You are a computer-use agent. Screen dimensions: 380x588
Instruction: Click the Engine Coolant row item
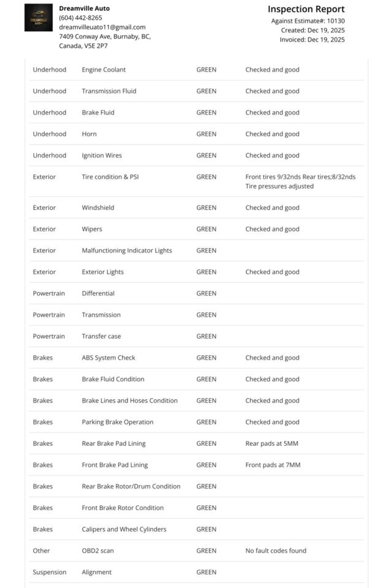(x=104, y=70)
